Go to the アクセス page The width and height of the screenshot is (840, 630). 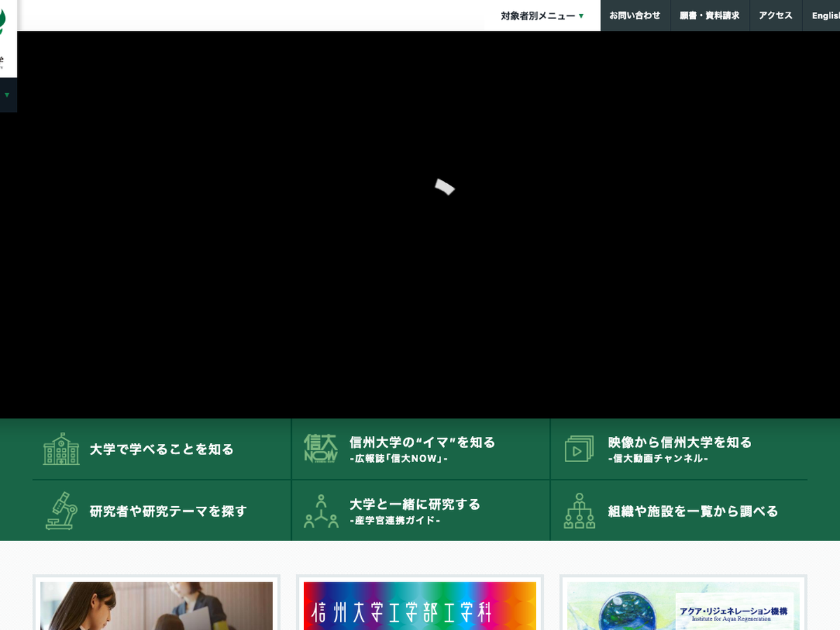coord(776,15)
